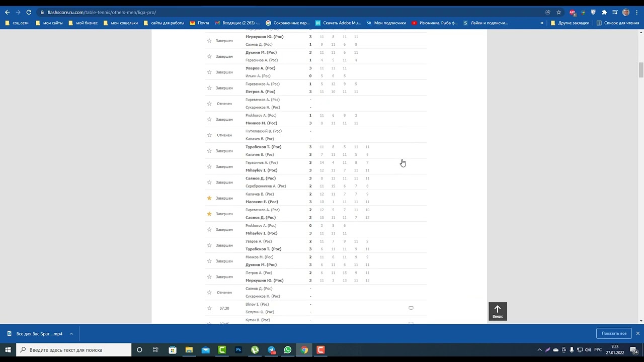
Task: Open File Explorer from taskbar
Action: 189,350
